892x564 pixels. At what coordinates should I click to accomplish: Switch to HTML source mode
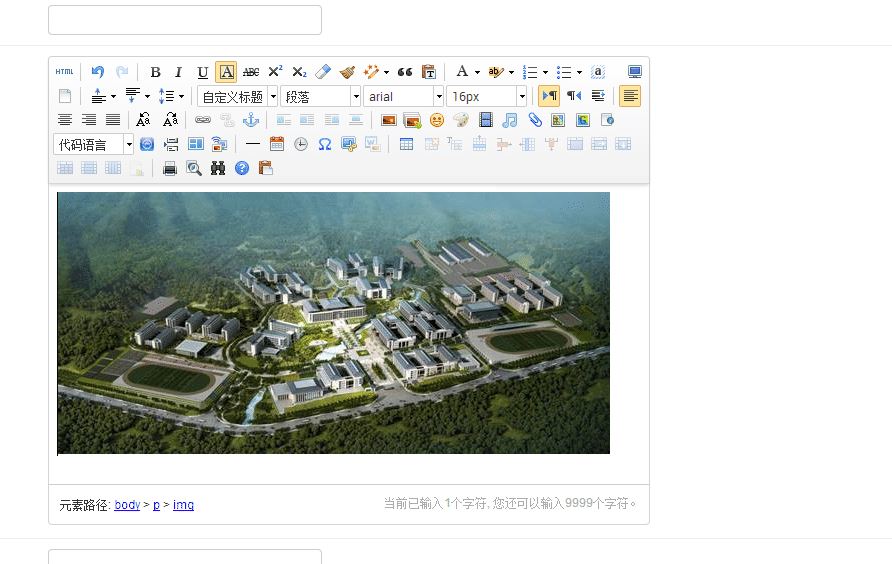pos(64,72)
